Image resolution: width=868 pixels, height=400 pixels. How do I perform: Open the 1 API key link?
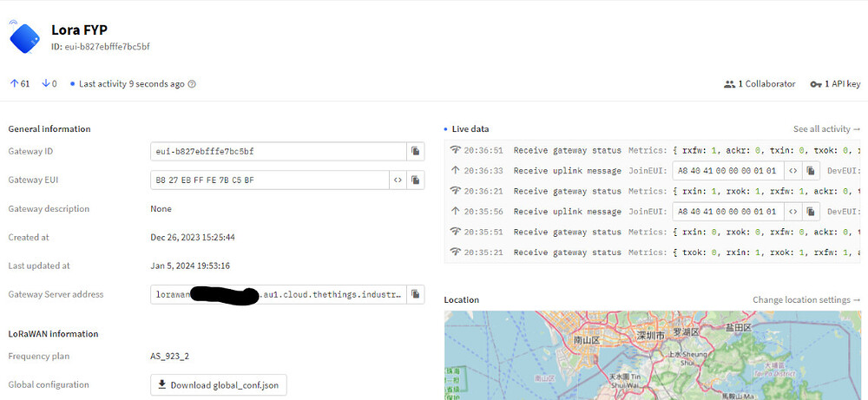click(x=835, y=84)
